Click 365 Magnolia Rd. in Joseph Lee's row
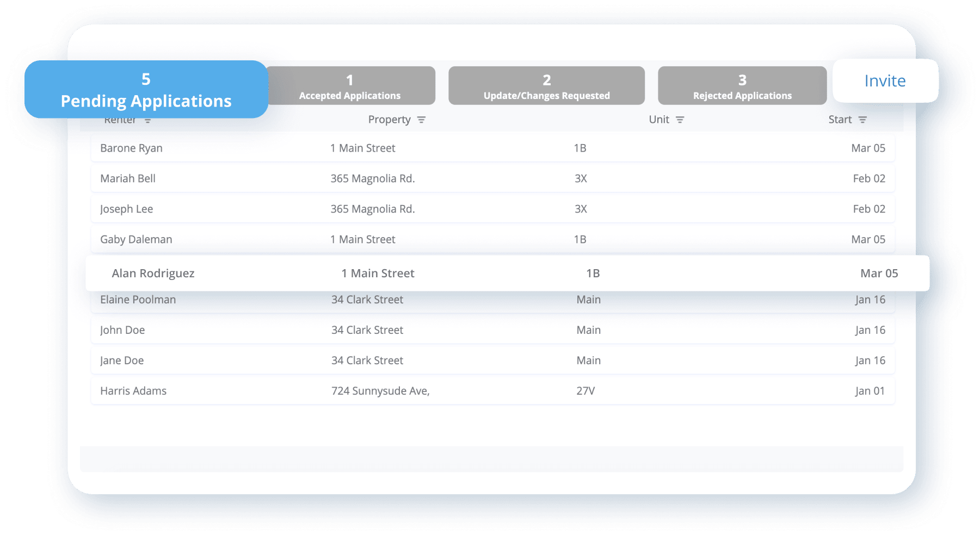The height and width of the screenshot is (535, 980). (373, 209)
